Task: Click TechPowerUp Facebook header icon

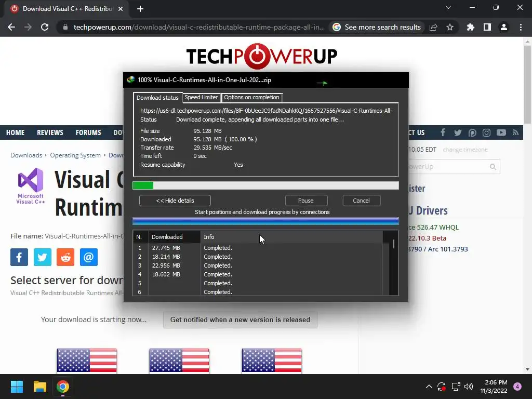Action: click(443, 132)
